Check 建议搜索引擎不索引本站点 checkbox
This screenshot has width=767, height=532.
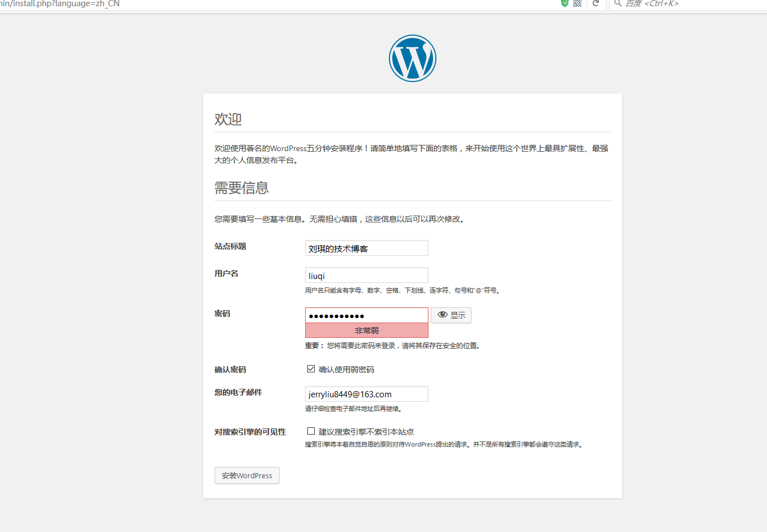click(x=311, y=431)
